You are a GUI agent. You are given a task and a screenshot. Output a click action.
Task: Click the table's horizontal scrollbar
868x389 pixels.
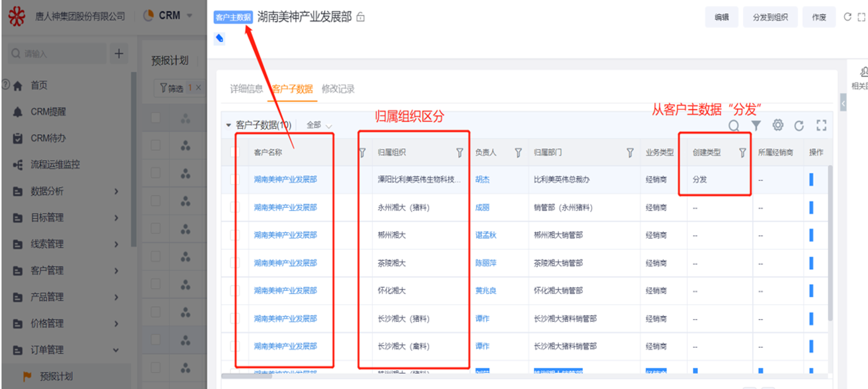point(247,376)
